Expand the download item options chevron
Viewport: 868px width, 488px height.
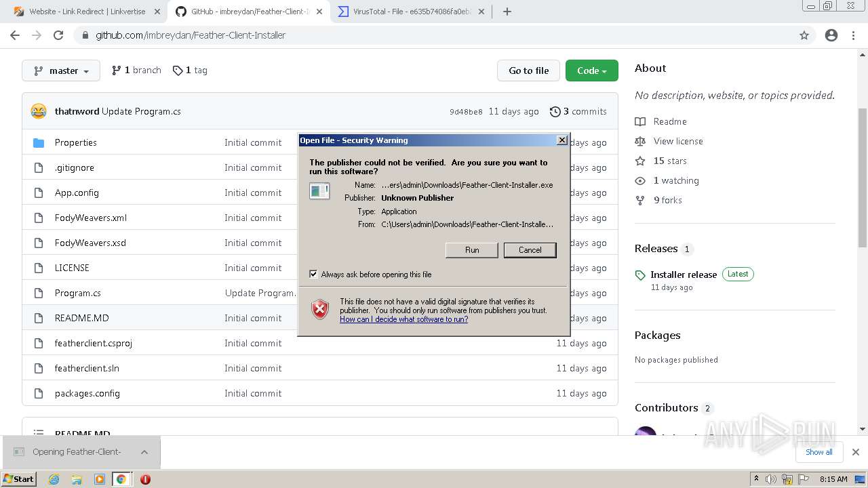(144, 452)
